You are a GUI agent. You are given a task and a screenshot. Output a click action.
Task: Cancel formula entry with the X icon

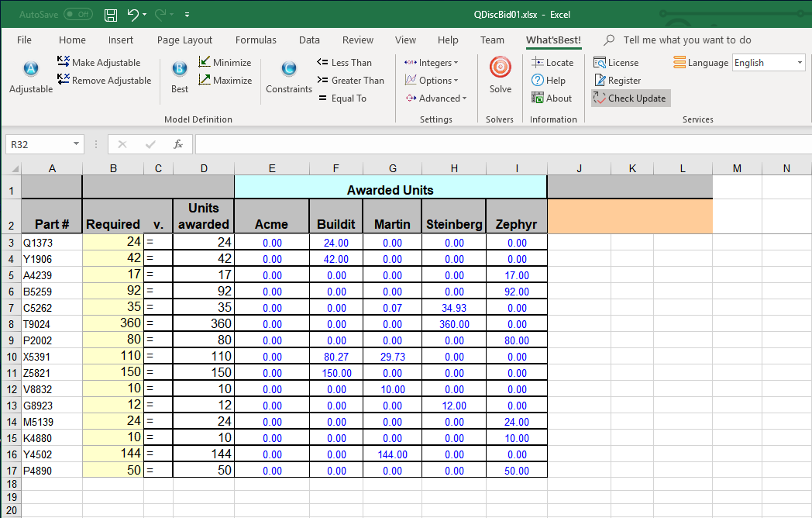click(x=122, y=144)
